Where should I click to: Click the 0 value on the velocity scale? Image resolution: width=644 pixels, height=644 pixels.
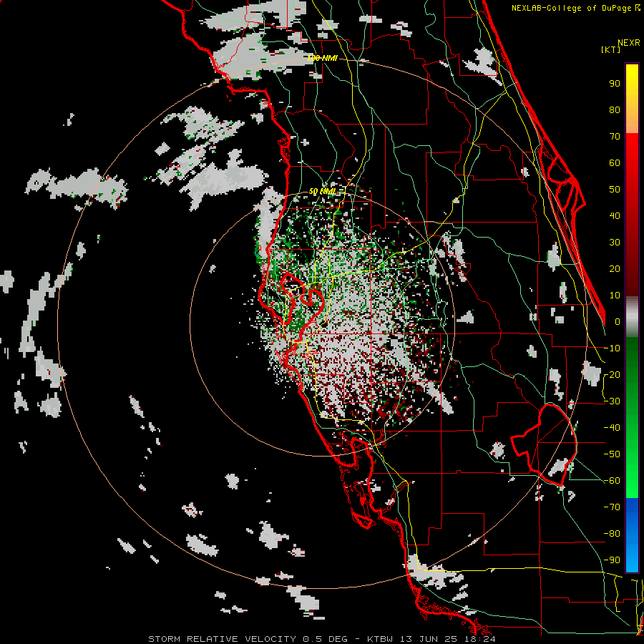click(x=617, y=322)
